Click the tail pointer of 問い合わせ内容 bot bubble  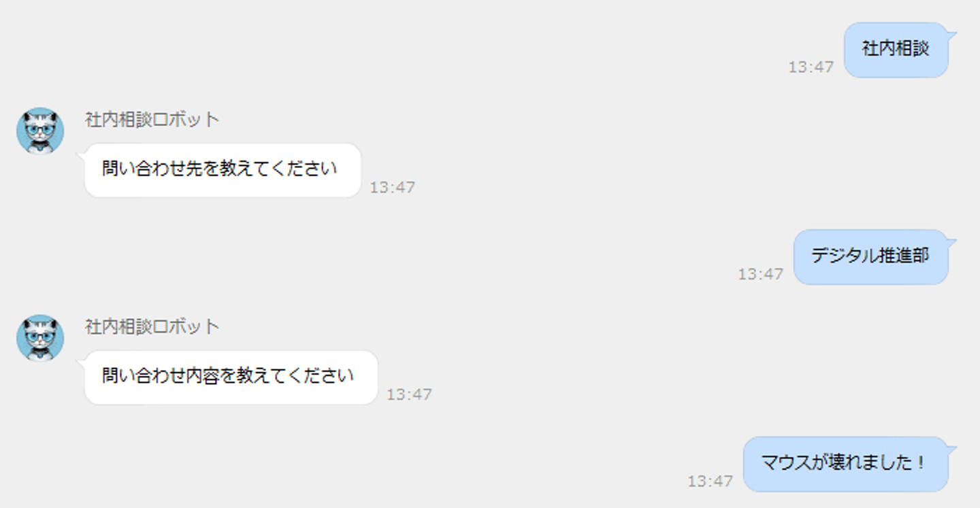coord(82,363)
